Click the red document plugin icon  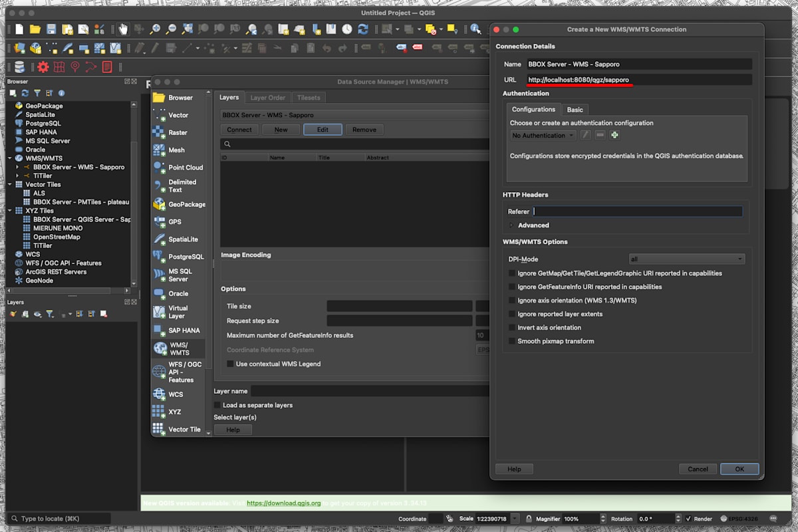click(107, 66)
